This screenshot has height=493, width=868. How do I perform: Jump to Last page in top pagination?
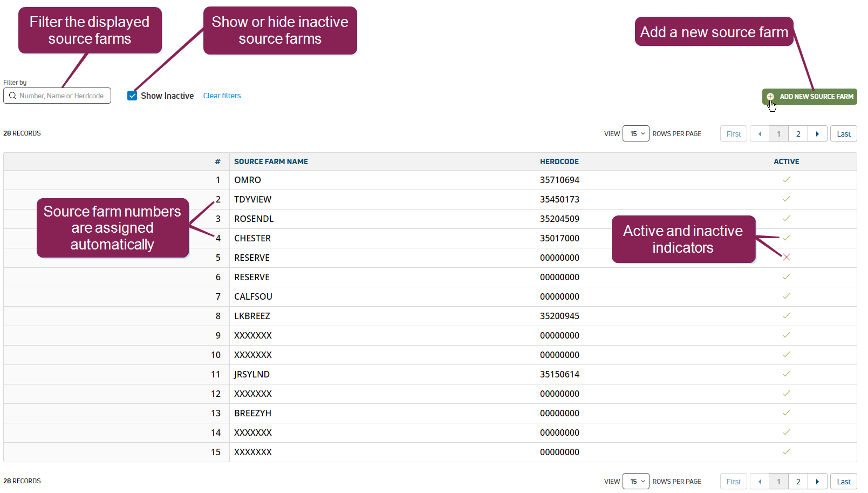(x=843, y=134)
